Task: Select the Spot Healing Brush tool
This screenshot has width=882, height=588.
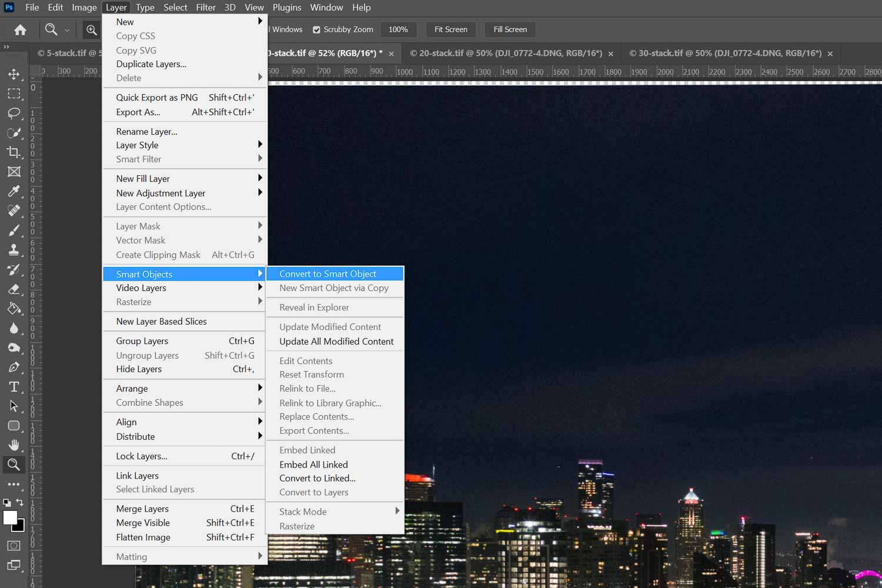Action: pos(14,211)
